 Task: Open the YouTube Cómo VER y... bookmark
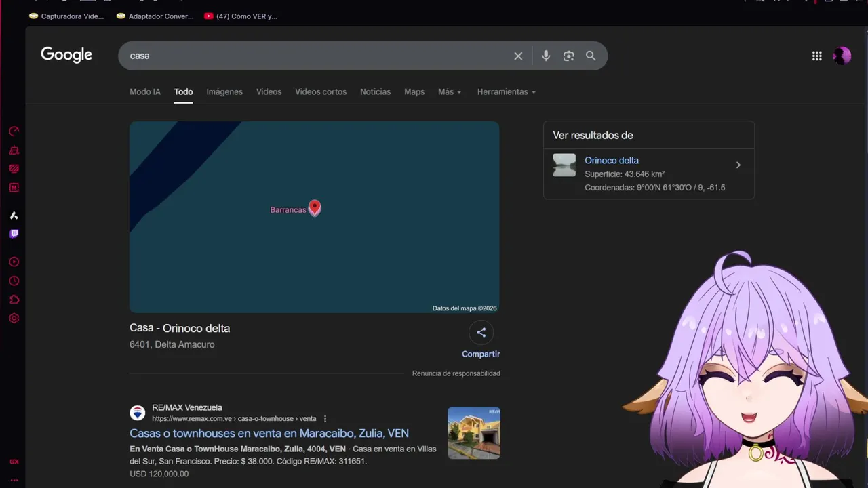click(x=241, y=16)
